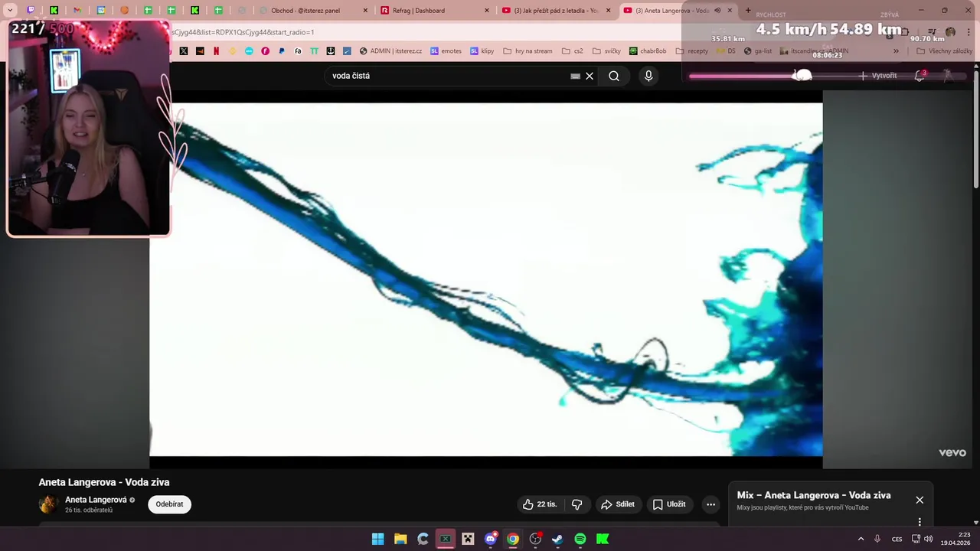Open the Gmail pinned tab
This screenshot has height=551, width=980.
point(77,10)
